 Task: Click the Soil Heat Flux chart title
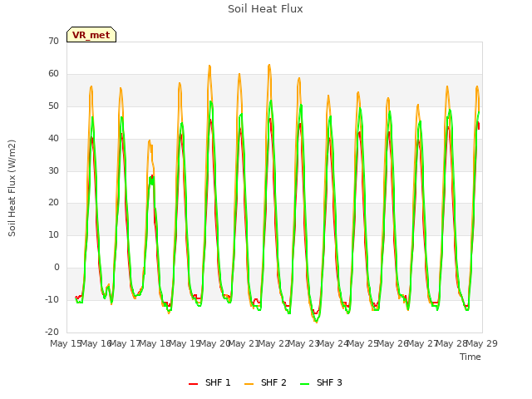[x=265, y=9]
